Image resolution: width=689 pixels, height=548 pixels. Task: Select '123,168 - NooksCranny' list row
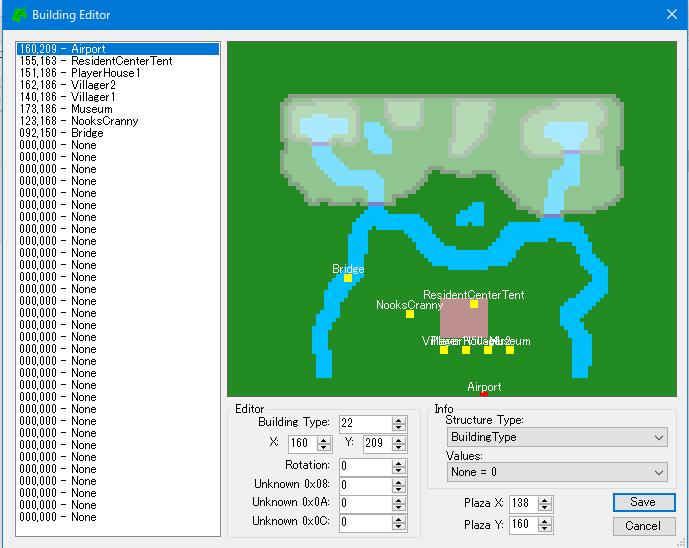coord(118,121)
